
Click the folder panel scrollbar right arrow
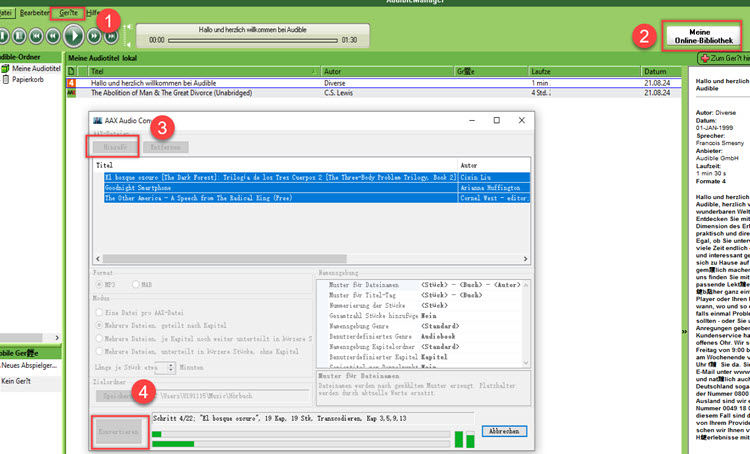click(x=57, y=338)
